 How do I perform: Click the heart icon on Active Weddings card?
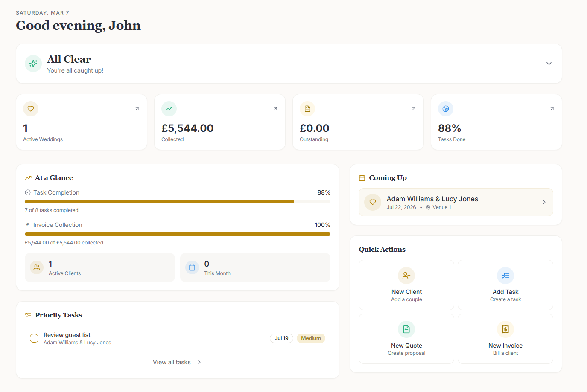(30, 109)
